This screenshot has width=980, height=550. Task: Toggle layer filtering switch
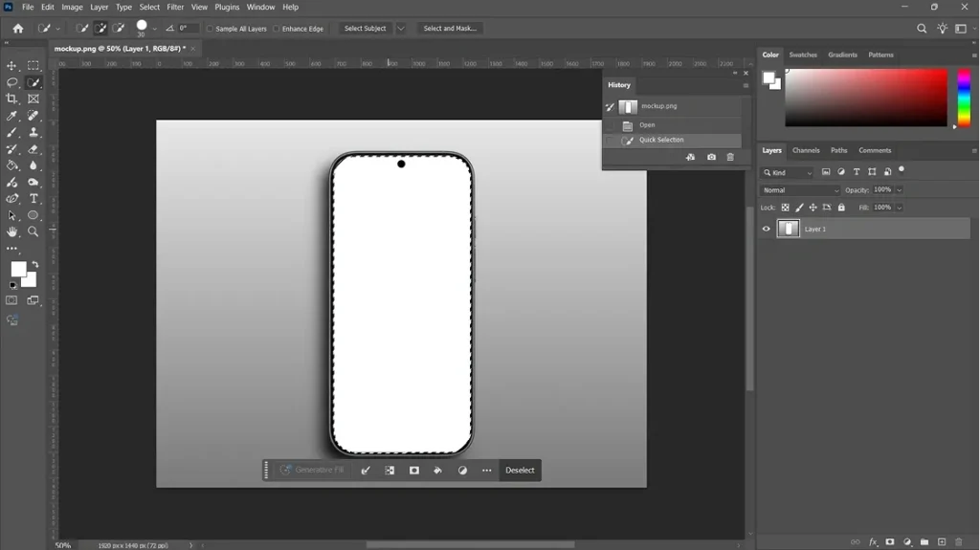click(902, 170)
